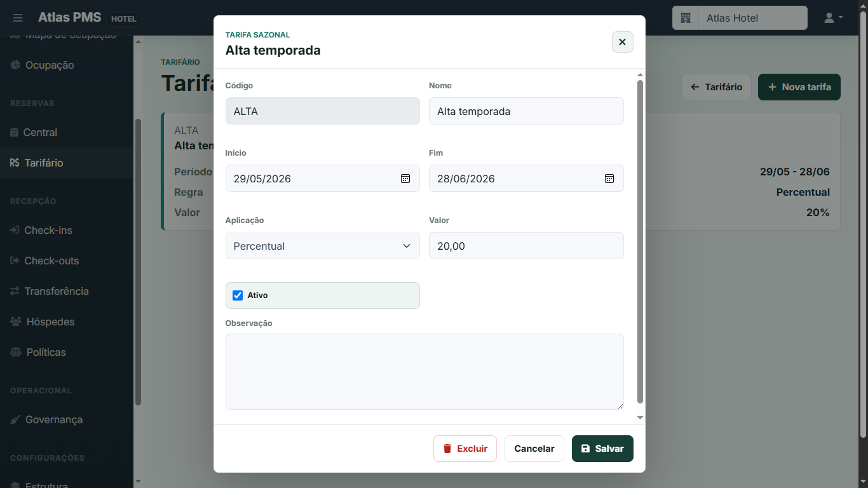Click the HOTEL badge near the logo

coord(124,19)
